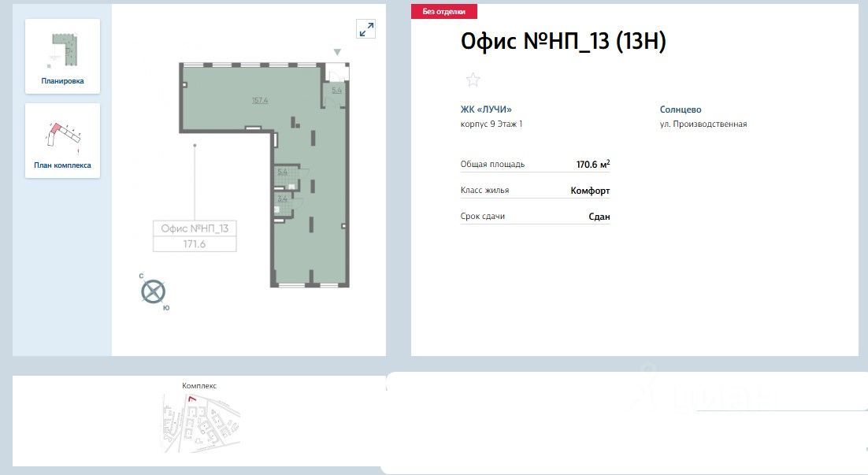Screen dimensions: 868x475
Task: Click the корпус 9 Этаж 1 text
Action: 491,124
